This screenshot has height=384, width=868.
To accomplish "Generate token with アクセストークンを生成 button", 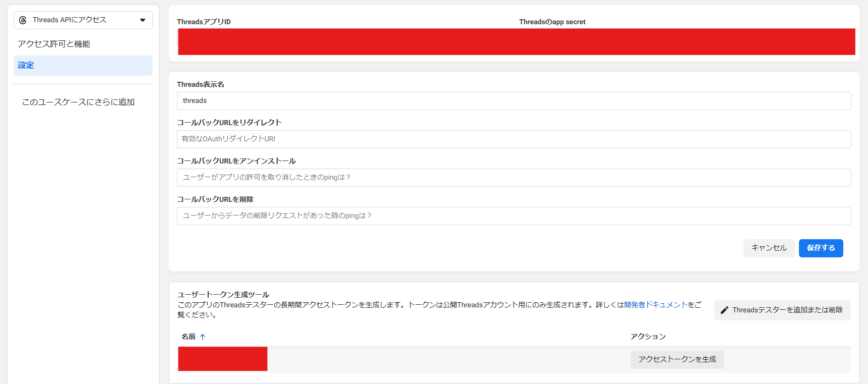I will click(x=677, y=360).
